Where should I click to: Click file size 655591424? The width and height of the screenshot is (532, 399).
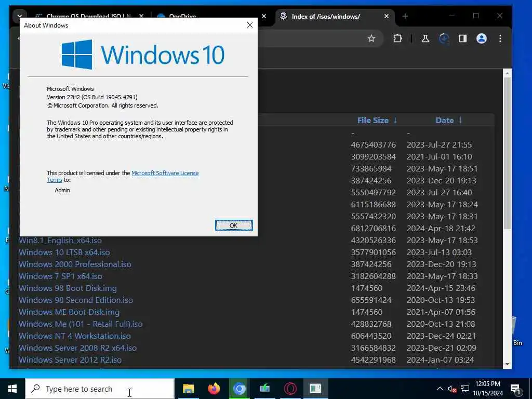coord(371,300)
